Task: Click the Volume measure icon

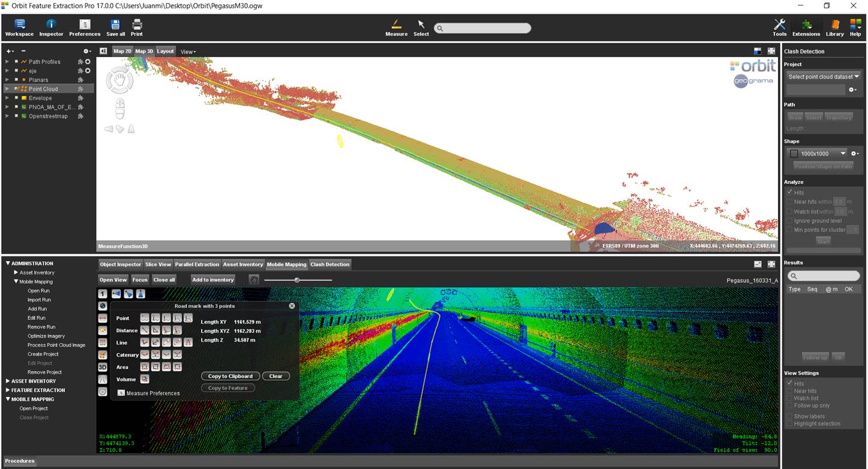Action: point(145,379)
